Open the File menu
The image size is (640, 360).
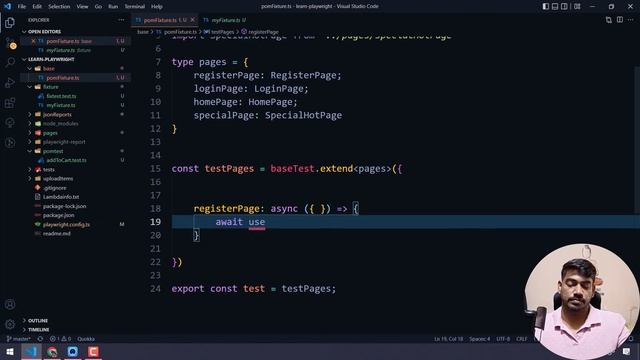coord(22,7)
